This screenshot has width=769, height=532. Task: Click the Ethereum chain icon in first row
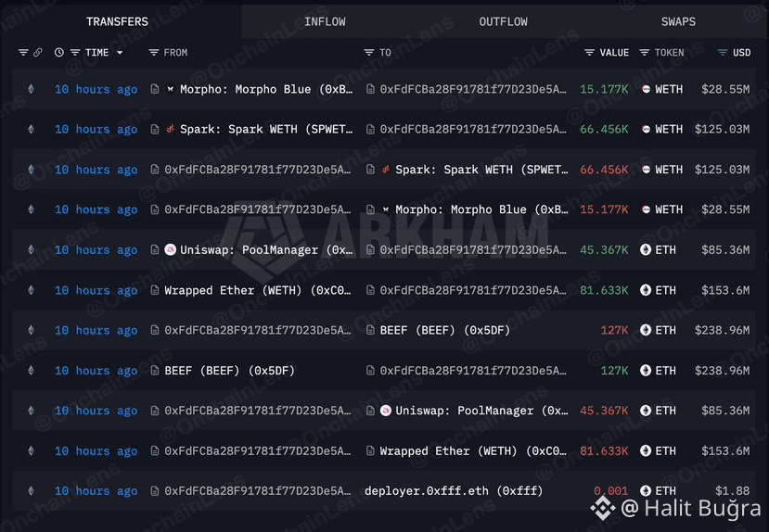pos(31,89)
